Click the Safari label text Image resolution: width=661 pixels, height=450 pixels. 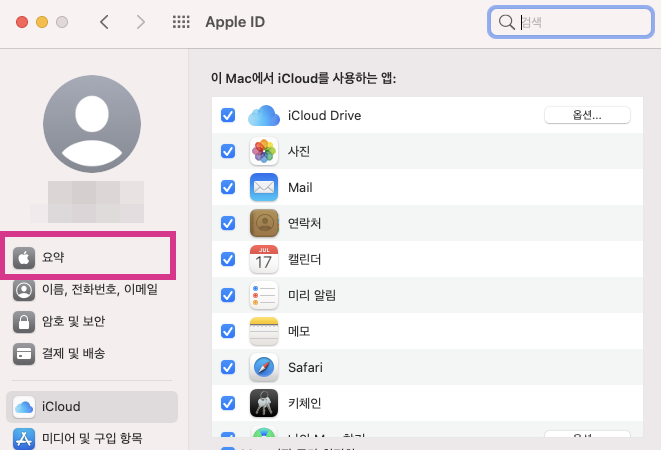(305, 367)
